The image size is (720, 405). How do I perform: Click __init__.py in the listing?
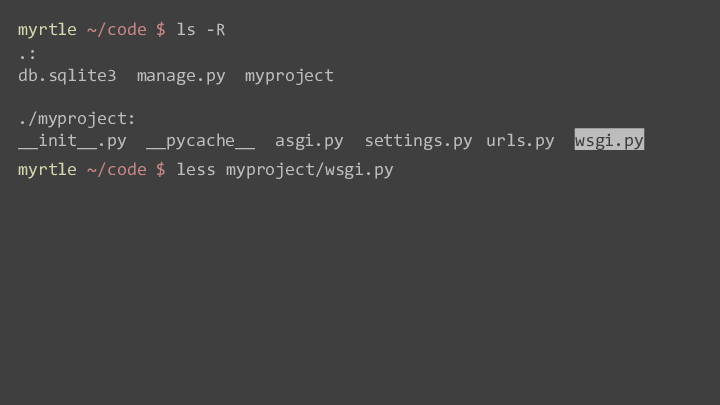click(x=72, y=141)
